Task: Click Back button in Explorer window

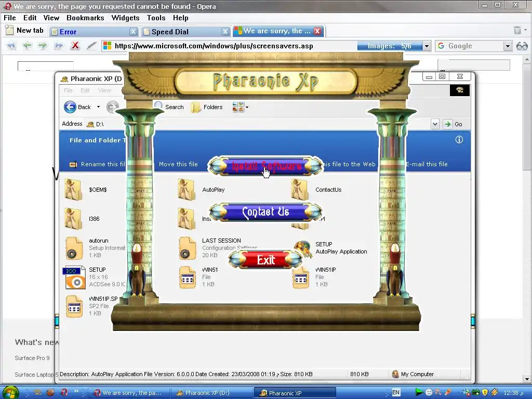Action: (77, 107)
